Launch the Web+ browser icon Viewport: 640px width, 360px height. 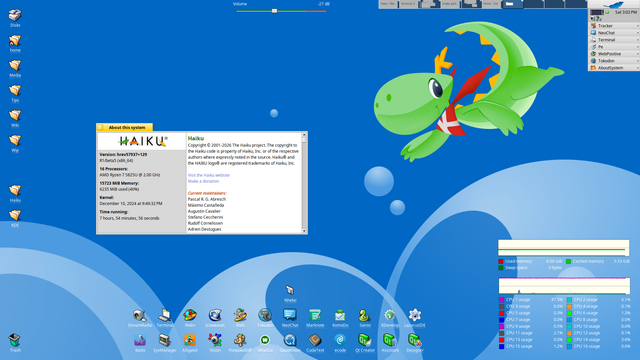tap(190, 315)
